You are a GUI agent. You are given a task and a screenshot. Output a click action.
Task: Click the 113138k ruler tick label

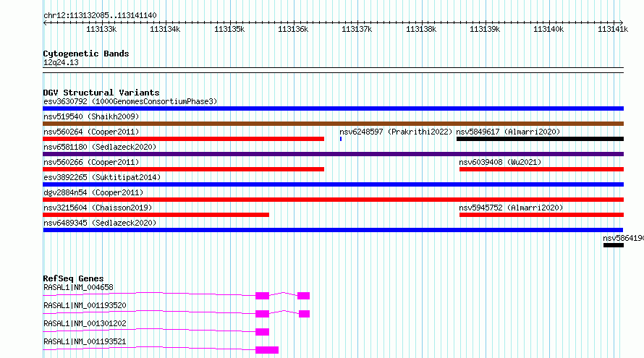(421, 29)
